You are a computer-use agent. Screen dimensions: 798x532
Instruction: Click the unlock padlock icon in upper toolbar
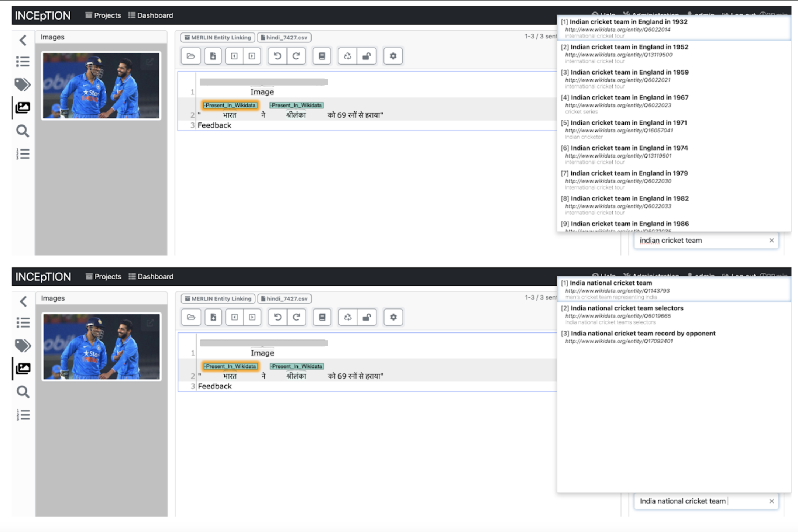pyautogui.click(x=367, y=56)
